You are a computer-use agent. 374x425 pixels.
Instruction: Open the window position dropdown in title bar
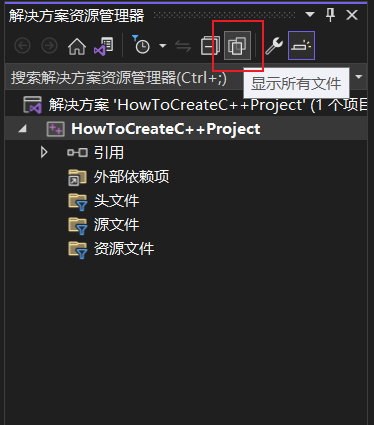click(310, 14)
